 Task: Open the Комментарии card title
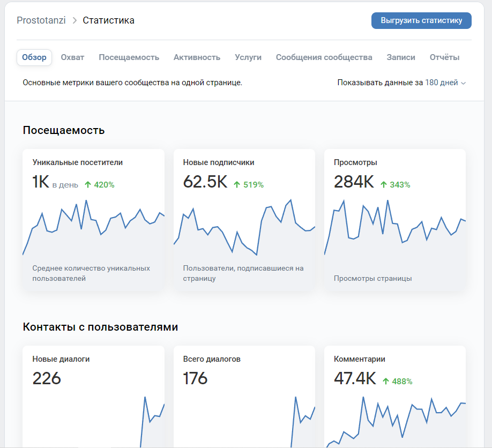tap(360, 359)
